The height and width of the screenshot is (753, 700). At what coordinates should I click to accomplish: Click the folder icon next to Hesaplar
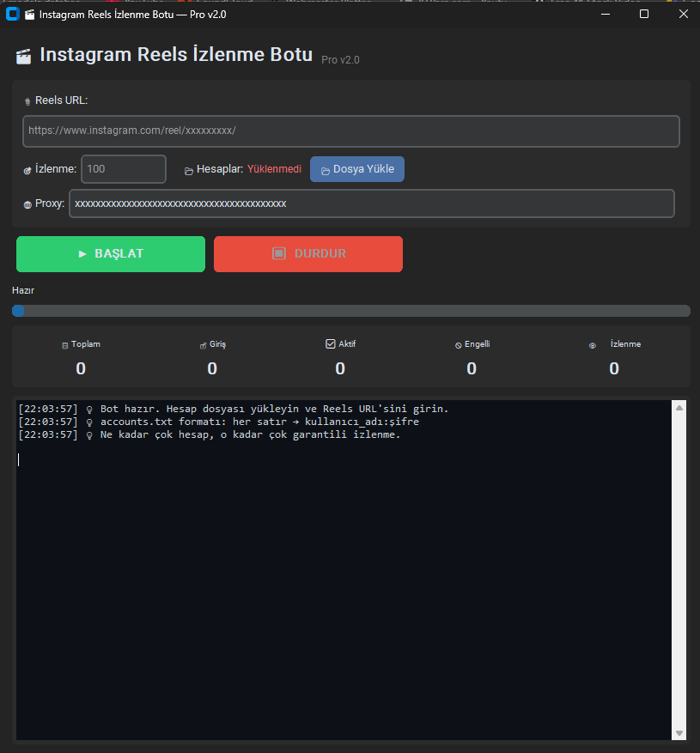click(189, 171)
